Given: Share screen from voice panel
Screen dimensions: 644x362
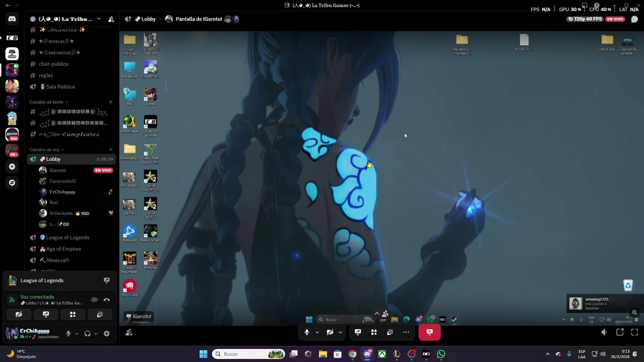Looking at the screenshot, I should pyautogui.click(x=46, y=314).
